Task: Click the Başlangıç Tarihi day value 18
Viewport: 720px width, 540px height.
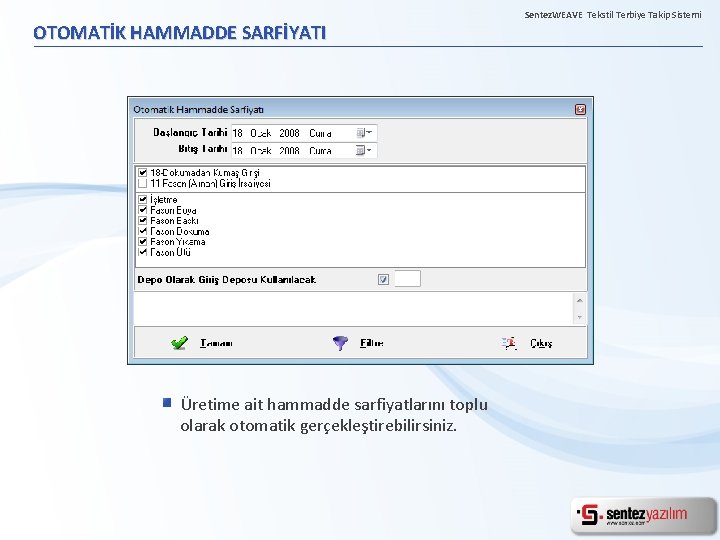Action: point(237,133)
